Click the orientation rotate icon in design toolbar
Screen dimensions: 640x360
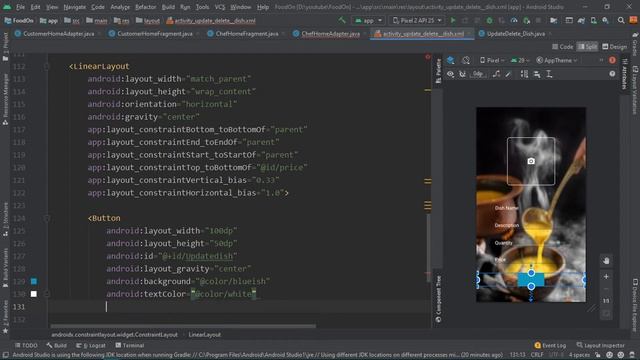[x=466, y=60]
